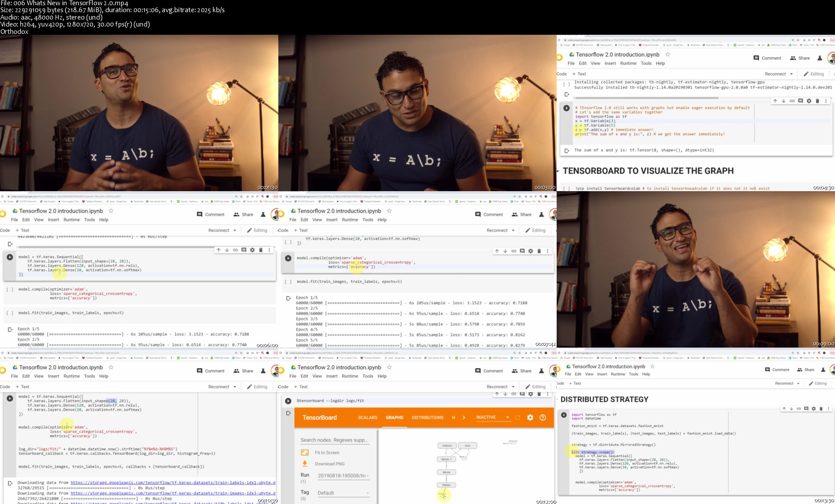Open Tools menu in 00:07:42 frame
This screenshot has height=504, width=835.
[368, 220]
